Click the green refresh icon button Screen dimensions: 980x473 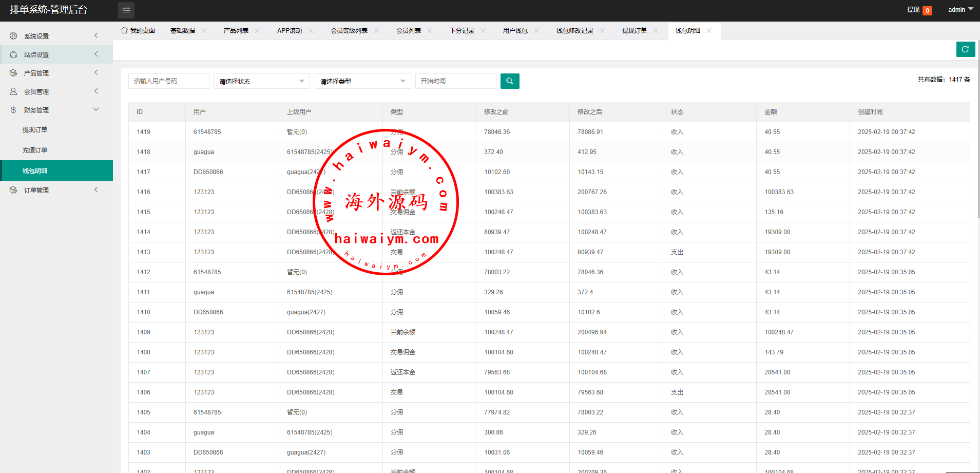coord(965,49)
